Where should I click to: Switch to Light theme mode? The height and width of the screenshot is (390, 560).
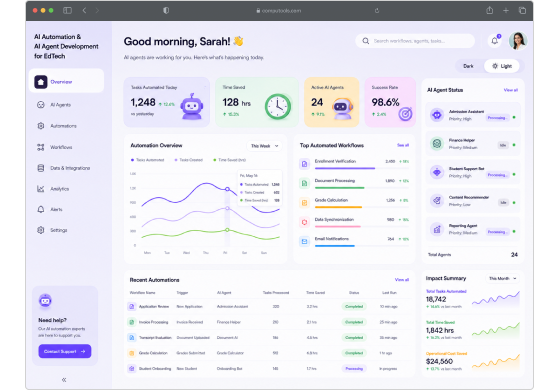point(502,66)
